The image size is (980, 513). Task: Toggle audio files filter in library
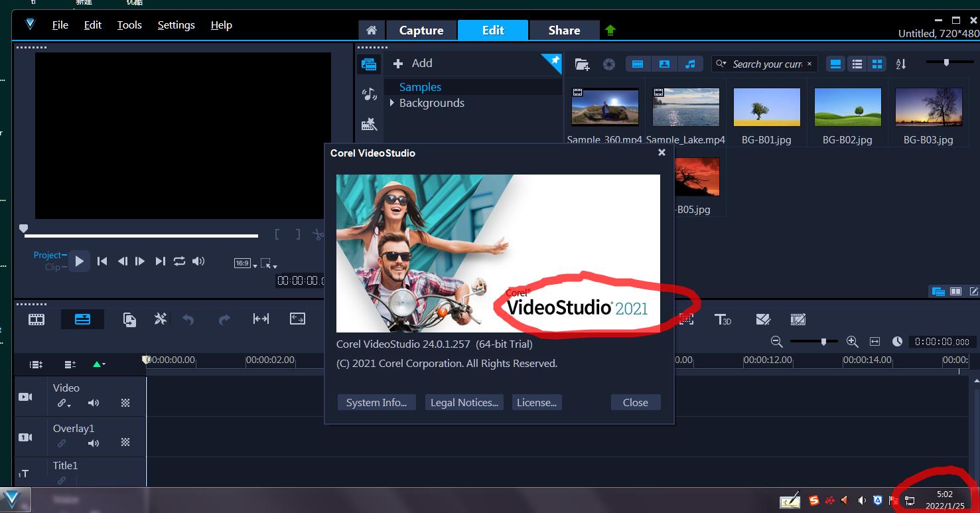[x=691, y=64]
